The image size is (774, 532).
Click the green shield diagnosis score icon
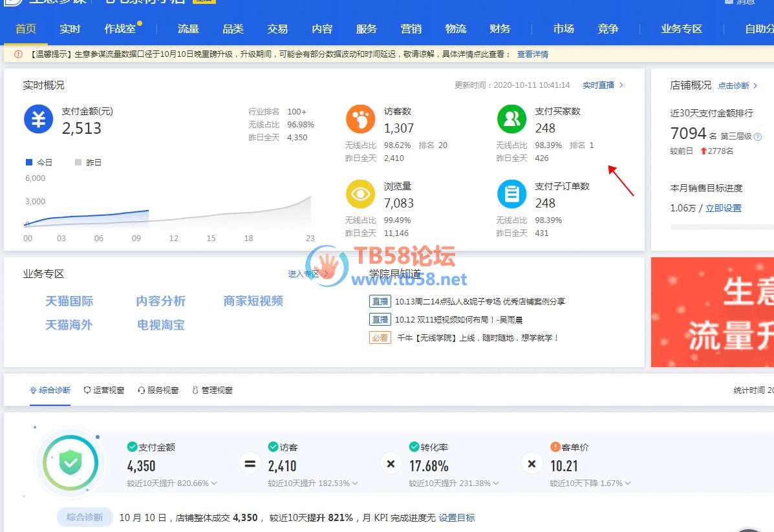coord(70,462)
